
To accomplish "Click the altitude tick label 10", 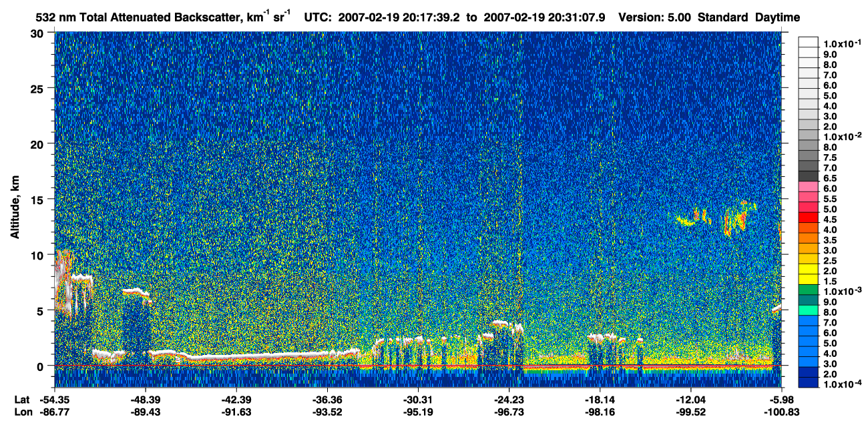I will pos(38,255).
